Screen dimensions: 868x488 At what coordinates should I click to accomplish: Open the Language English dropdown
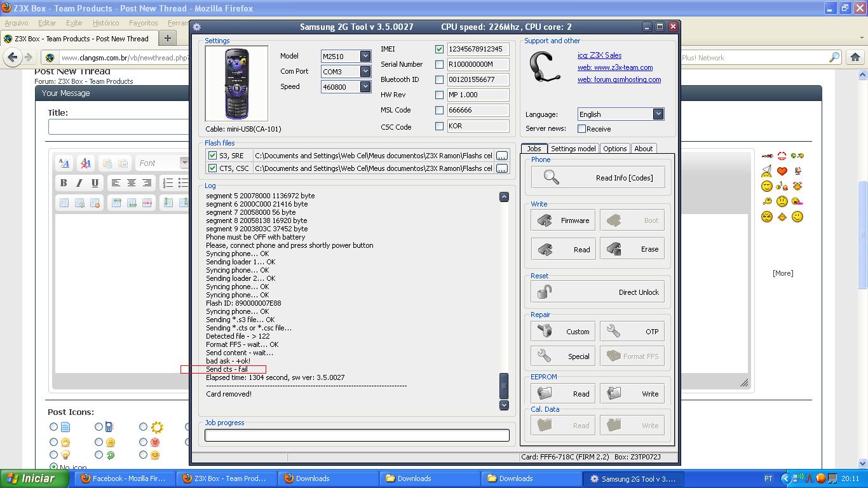click(658, 114)
